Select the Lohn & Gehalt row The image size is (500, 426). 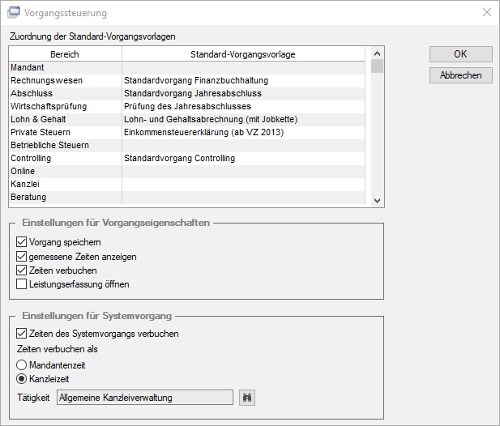point(187,119)
